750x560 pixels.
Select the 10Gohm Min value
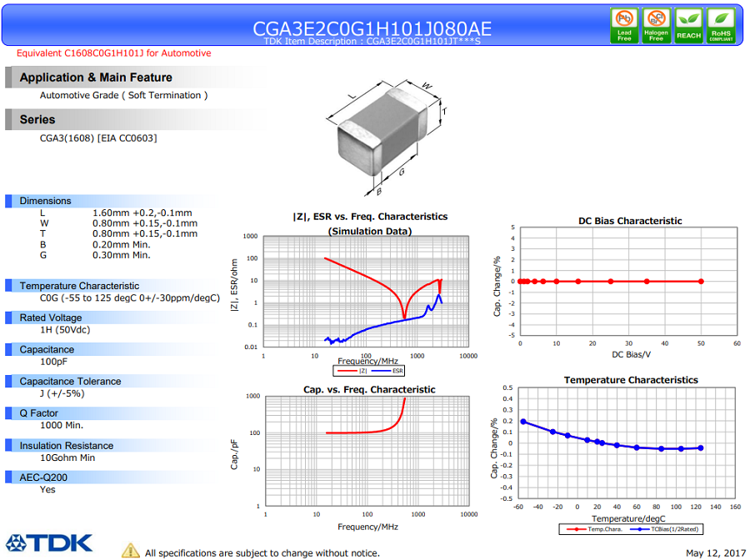click(67, 457)
